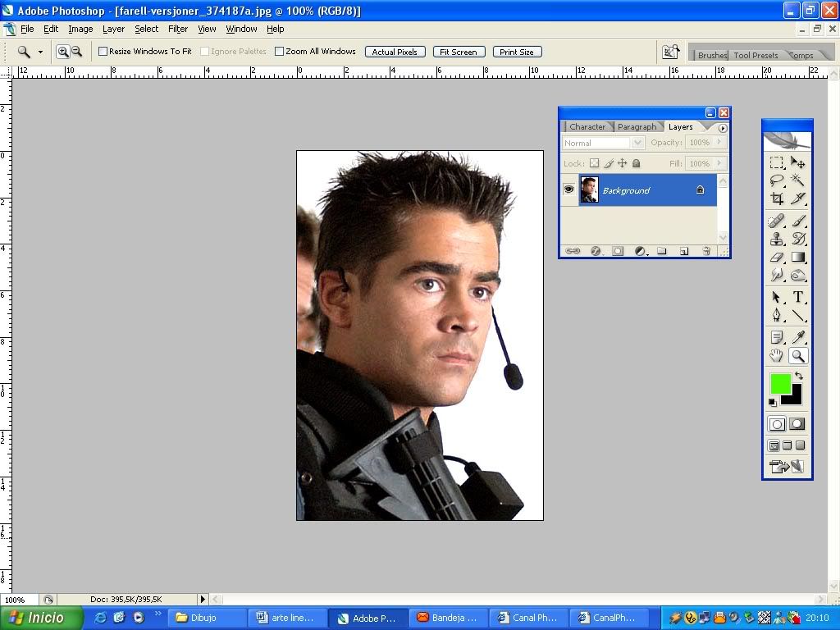Toggle Lock position

click(622, 163)
